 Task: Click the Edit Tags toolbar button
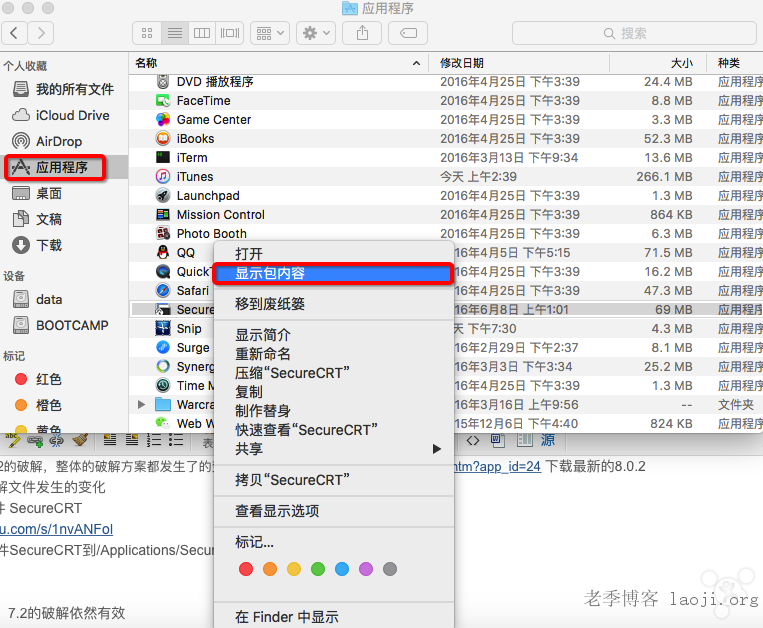coord(408,33)
